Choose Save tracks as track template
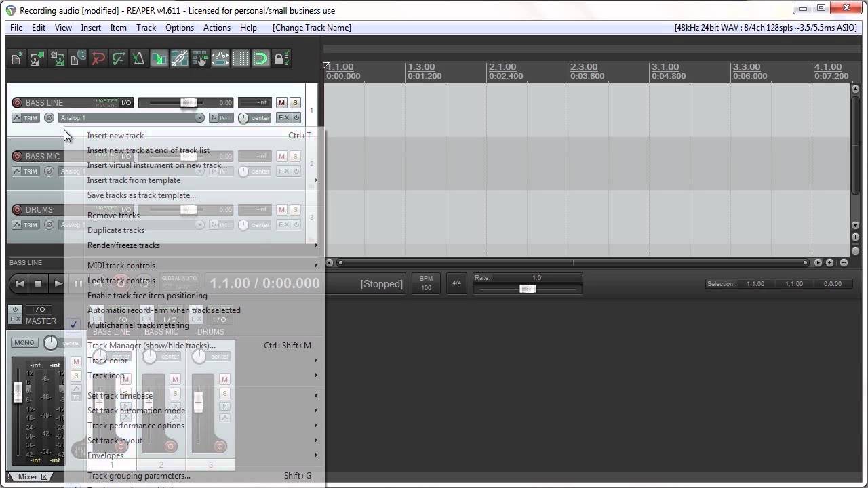The width and height of the screenshot is (868, 488). point(195,195)
